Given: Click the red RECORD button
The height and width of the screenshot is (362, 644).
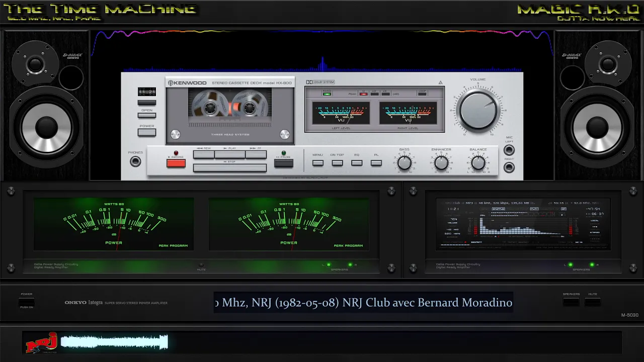Looking at the screenshot, I should [176, 163].
